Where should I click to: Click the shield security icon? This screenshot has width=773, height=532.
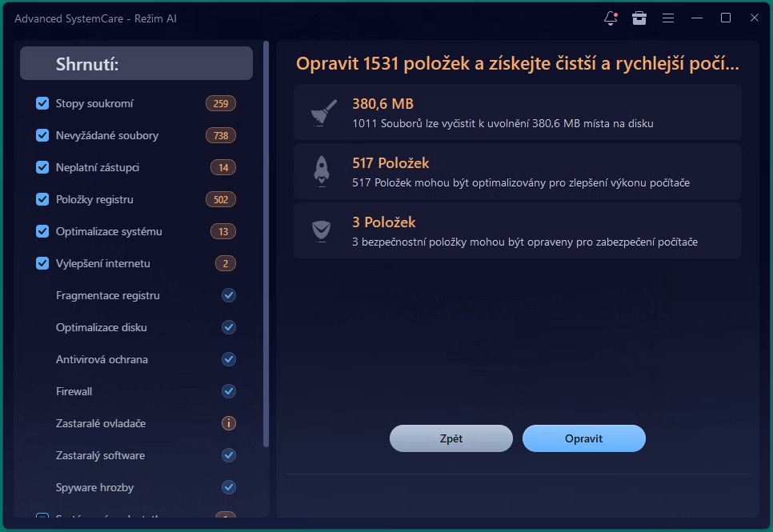(319, 230)
